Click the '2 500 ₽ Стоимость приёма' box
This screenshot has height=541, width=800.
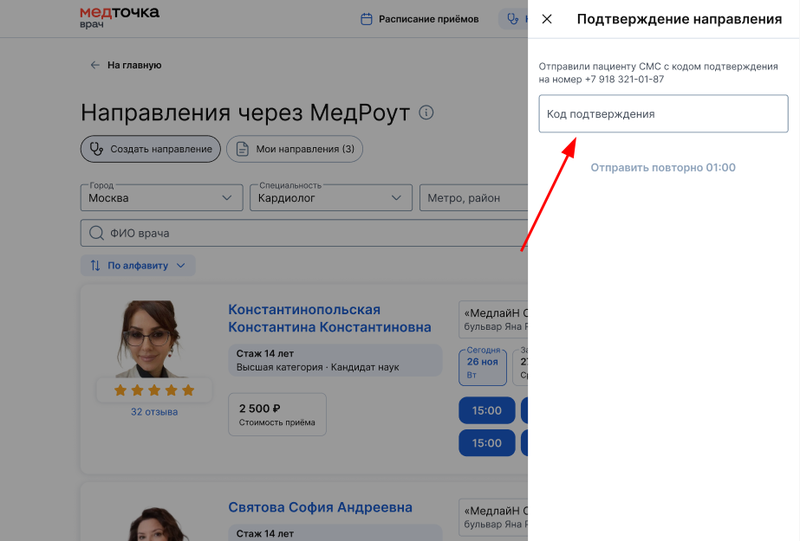pos(277,414)
